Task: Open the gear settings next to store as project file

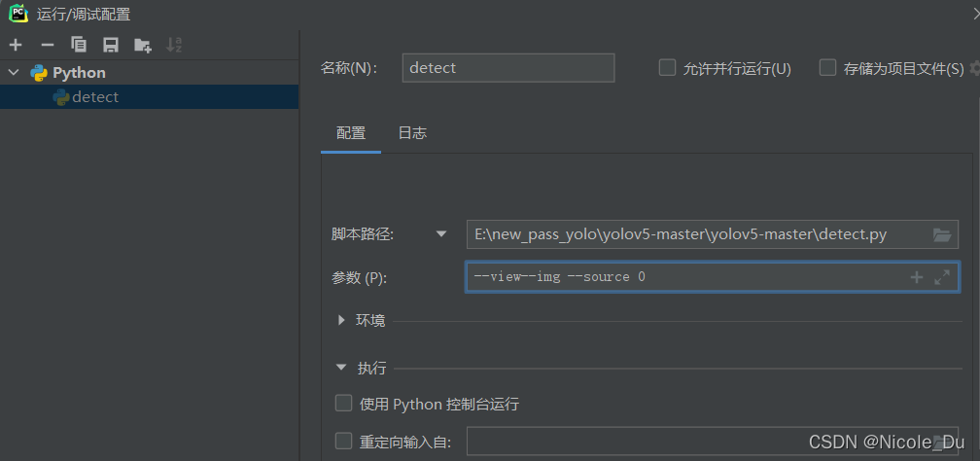Action: point(974,67)
